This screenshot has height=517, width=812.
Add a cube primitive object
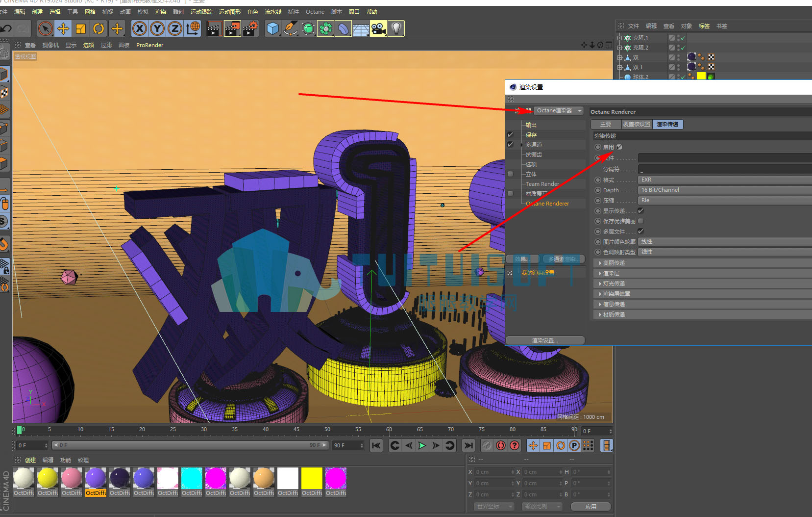point(272,29)
